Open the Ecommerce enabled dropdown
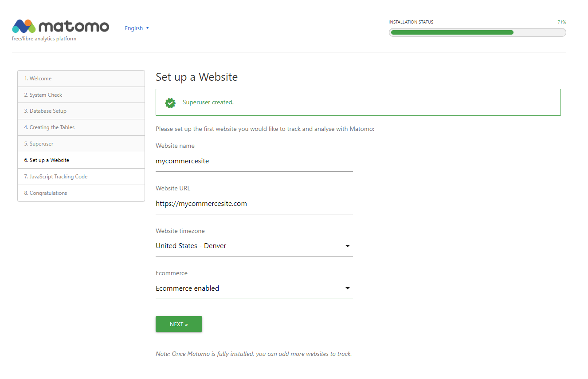Image resolution: width=588 pixels, height=379 pixels. coord(254,288)
